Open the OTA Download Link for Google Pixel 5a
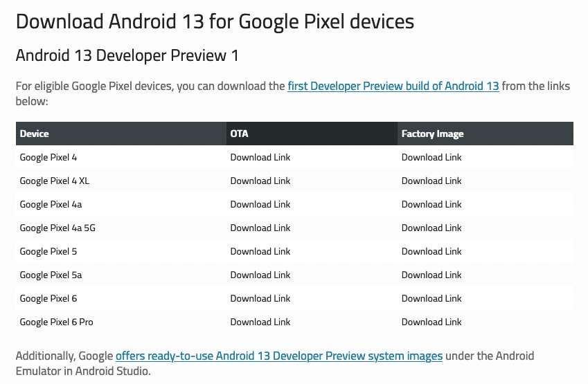Screen dimensions: 588x384 coord(260,275)
